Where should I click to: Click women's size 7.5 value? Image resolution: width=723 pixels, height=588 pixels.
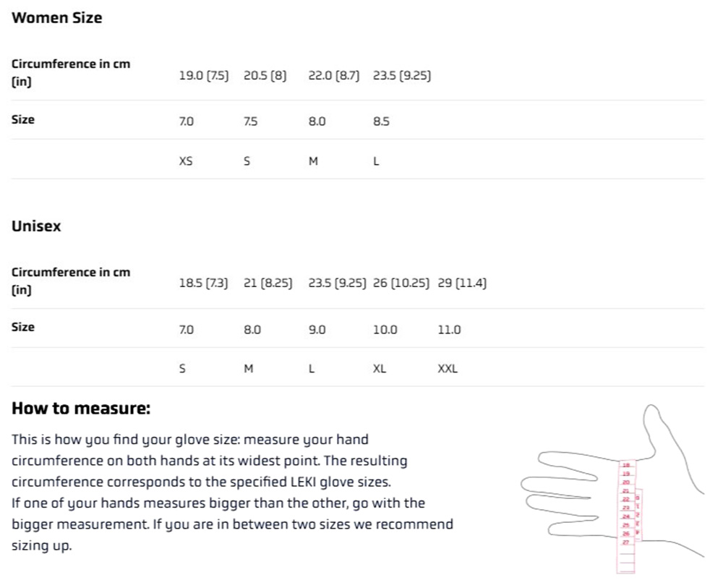point(250,122)
